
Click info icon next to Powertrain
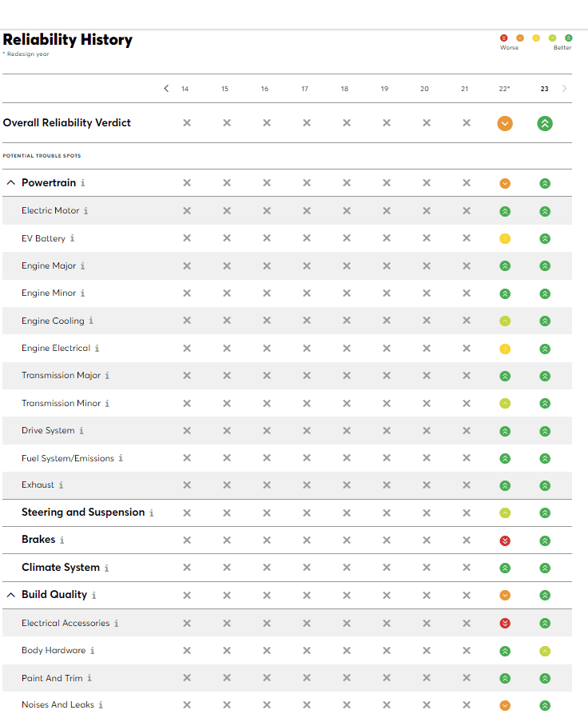(83, 183)
